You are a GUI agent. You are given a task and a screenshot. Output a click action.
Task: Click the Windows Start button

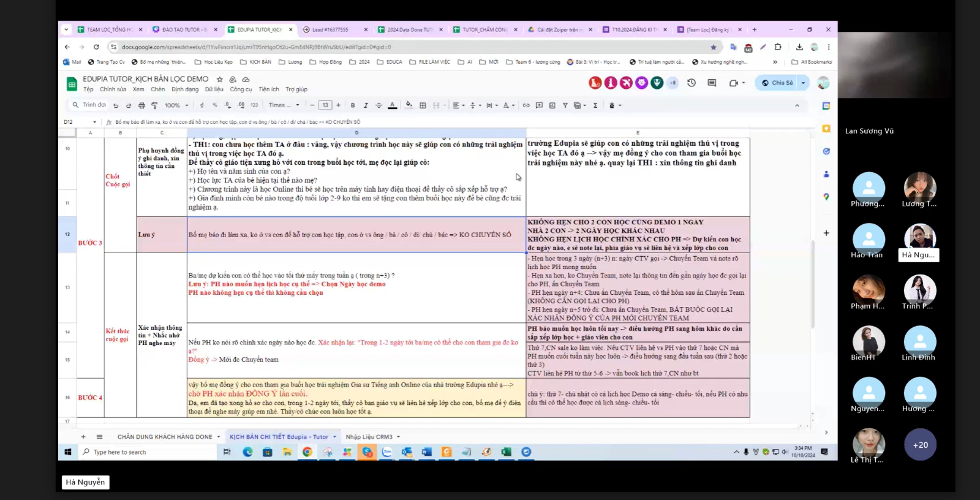[x=68, y=452]
